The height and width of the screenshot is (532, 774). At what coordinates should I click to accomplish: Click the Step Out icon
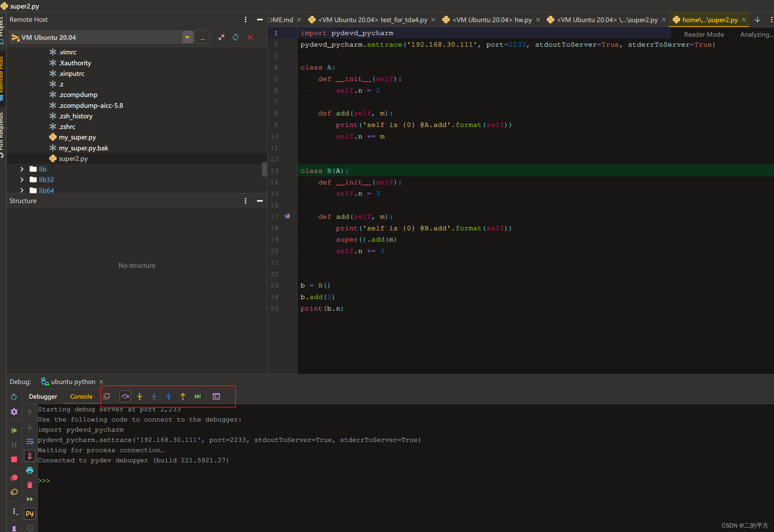tap(183, 396)
